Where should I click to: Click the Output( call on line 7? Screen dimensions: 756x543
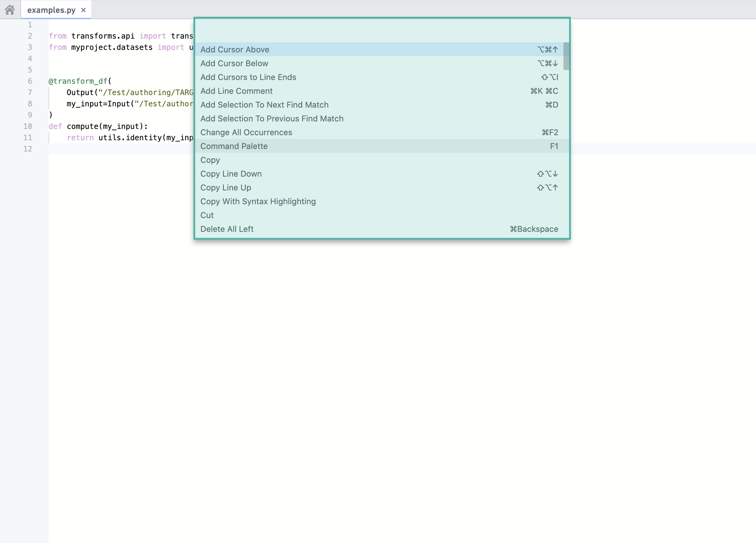82,93
